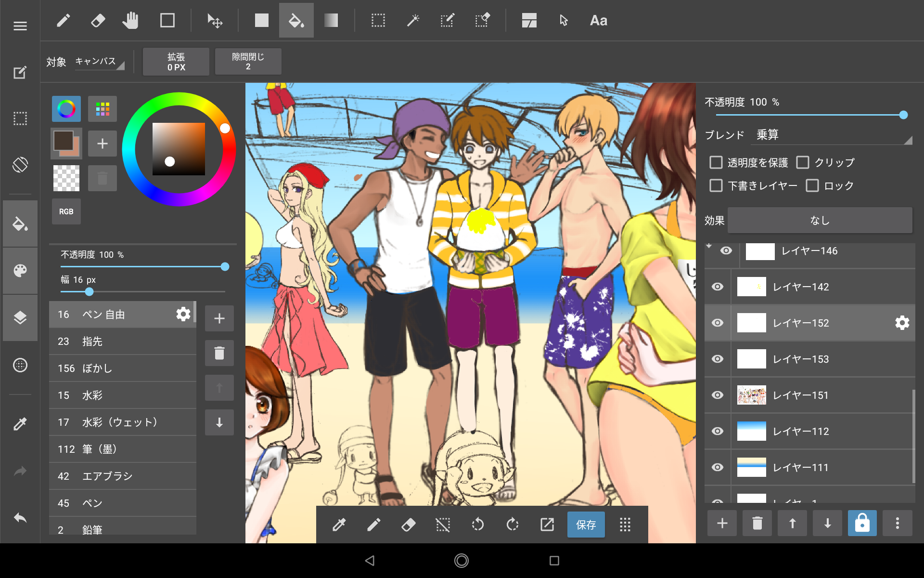Open the 効果 selector showing なし
This screenshot has height=578, width=924.
820,221
